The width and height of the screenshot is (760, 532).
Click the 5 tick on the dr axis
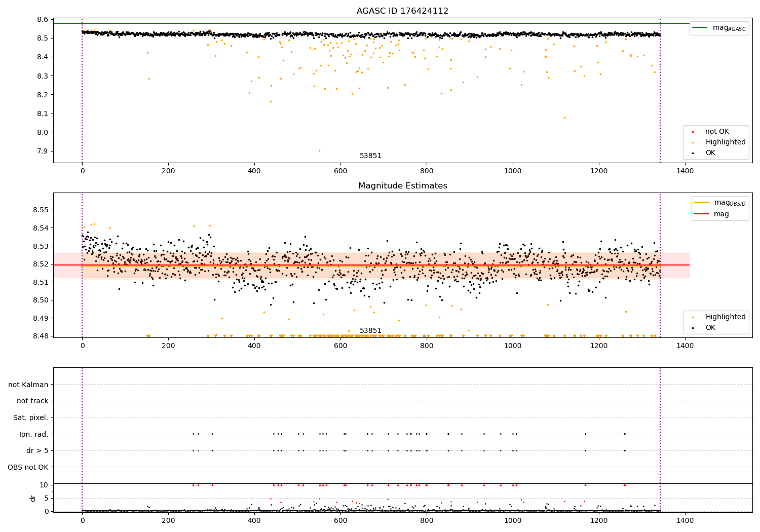pos(46,498)
